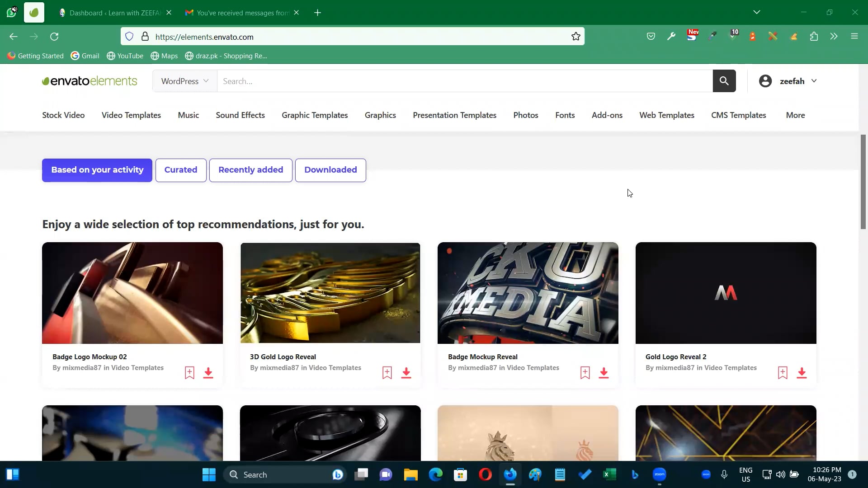Download Gold Logo Reveal 2

click(x=802, y=373)
